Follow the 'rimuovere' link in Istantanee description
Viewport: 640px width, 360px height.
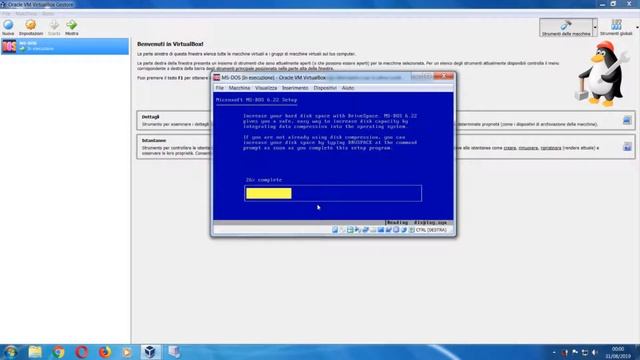(x=528, y=148)
